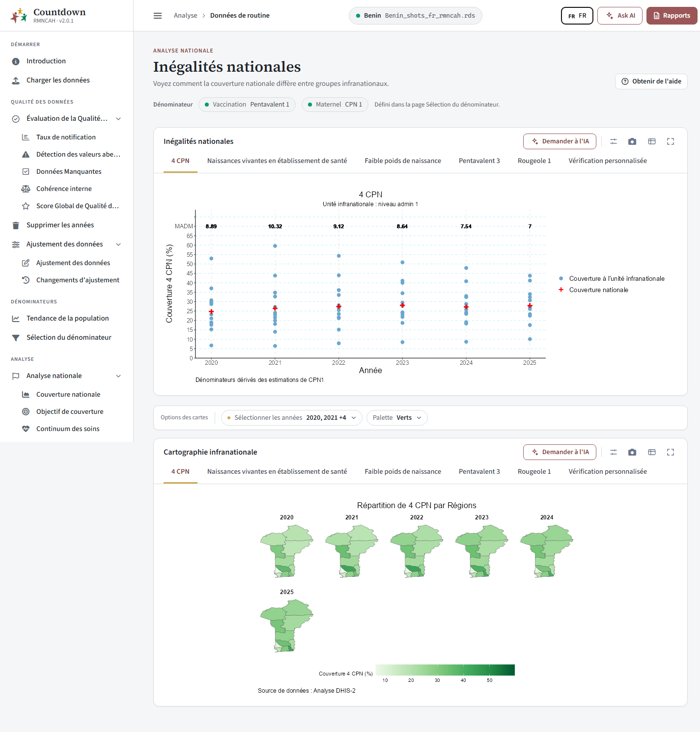Open the Countdown logo home
Screen dimensions: 700x732
(x=48, y=15)
